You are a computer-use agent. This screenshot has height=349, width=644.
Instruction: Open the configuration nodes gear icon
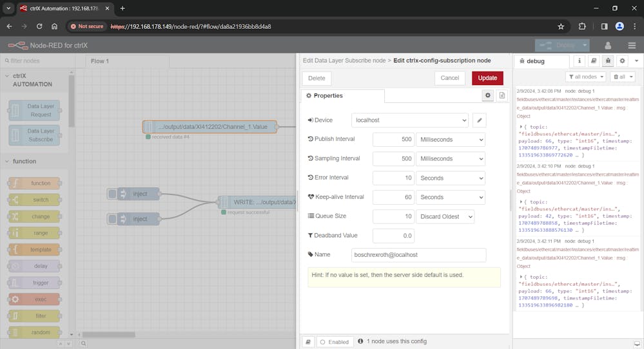pos(622,61)
